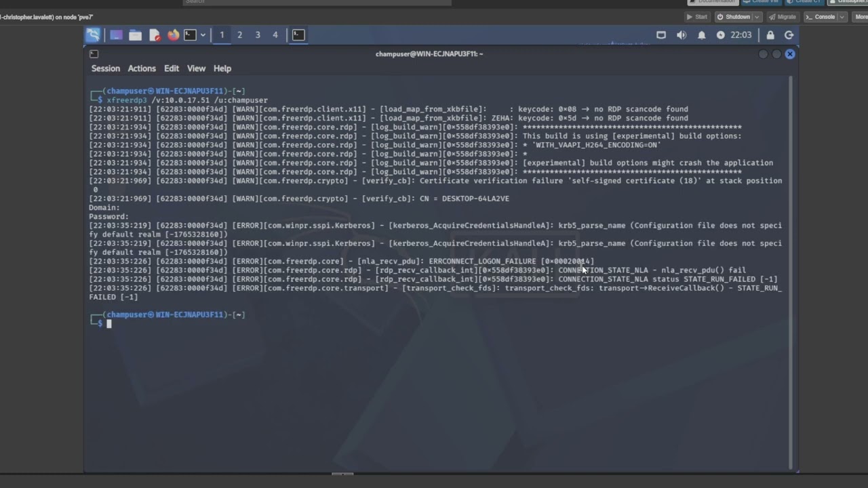Expand the terminal launcher dropdown arrow
This screenshot has height=488, width=868.
(203, 35)
